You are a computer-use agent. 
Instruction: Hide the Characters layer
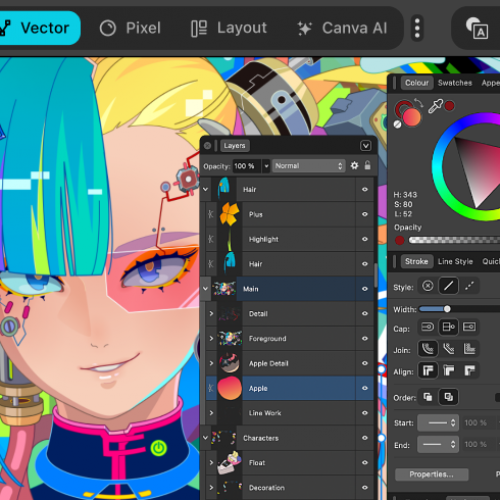click(365, 438)
